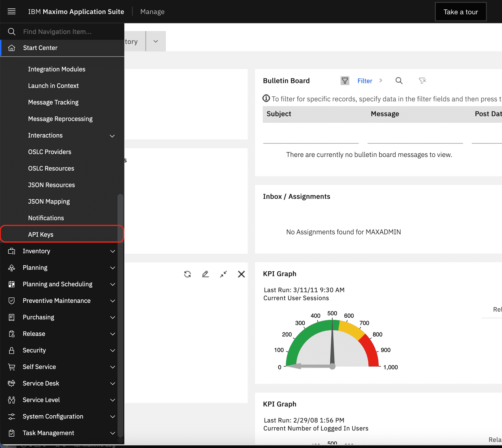Toggle the Bulletin Board filter
Screen dimensions: 502x448
tap(344, 81)
